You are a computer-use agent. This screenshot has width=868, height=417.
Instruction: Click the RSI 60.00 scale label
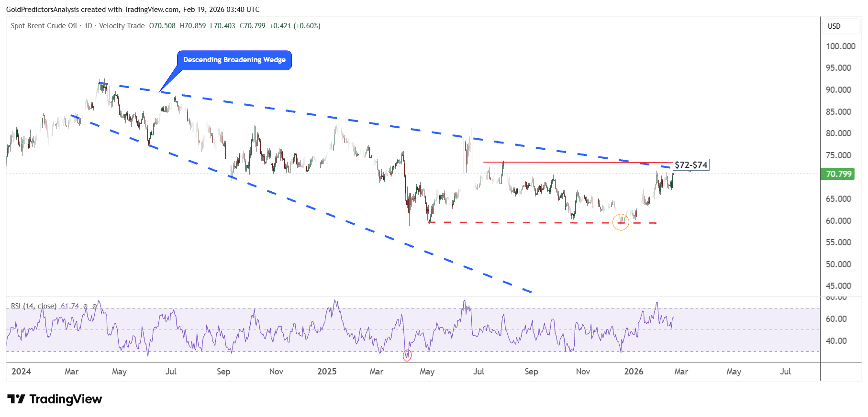836,319
